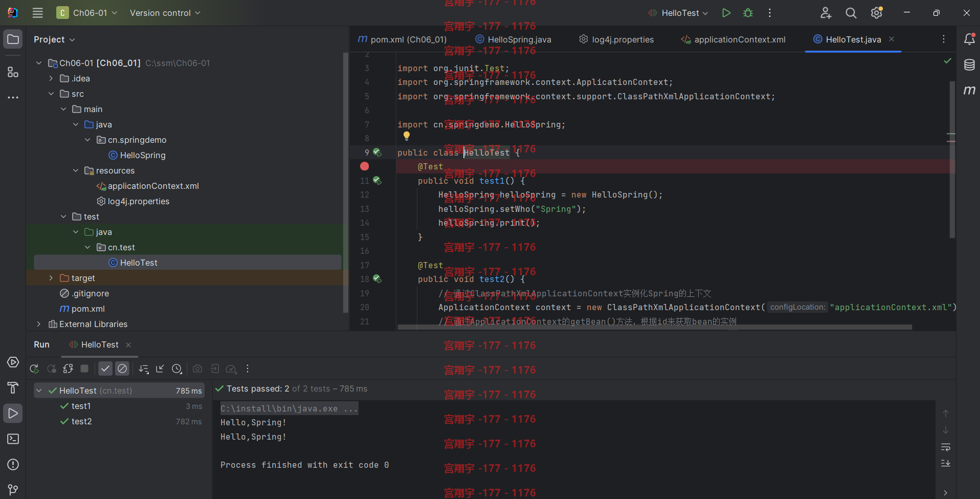Rerun HelloTest tests
The height and width of the screenshot is (499, 980).
pos(34,368)
